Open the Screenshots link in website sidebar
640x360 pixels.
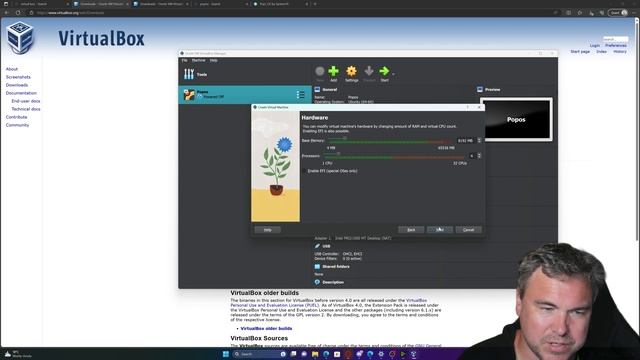click(x=18, y=77)
